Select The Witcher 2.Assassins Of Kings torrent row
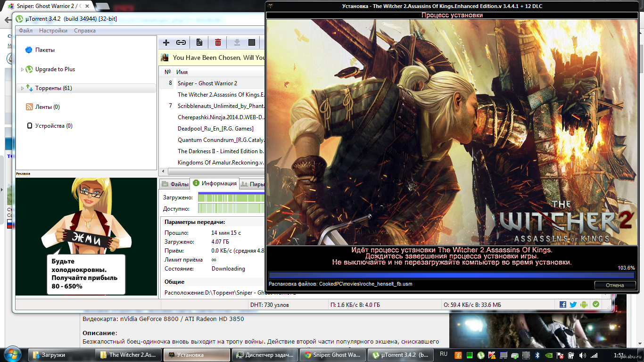 click(212, 95)
